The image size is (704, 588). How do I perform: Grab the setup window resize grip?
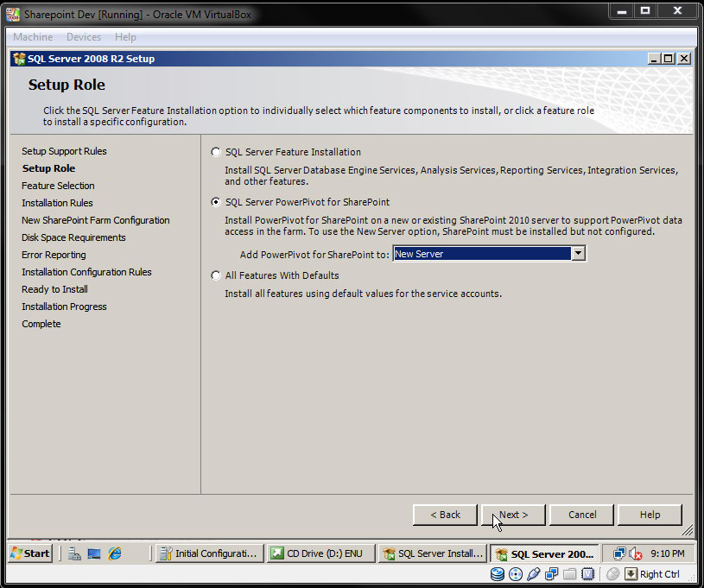click(x=688, y=530)
